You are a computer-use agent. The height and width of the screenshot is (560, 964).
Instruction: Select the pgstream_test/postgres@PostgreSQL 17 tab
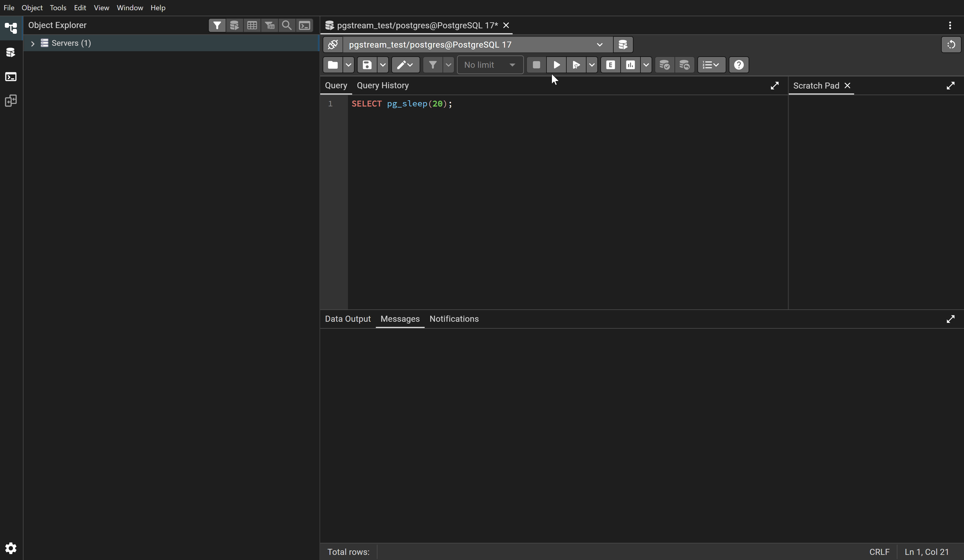tap(417, 25)
